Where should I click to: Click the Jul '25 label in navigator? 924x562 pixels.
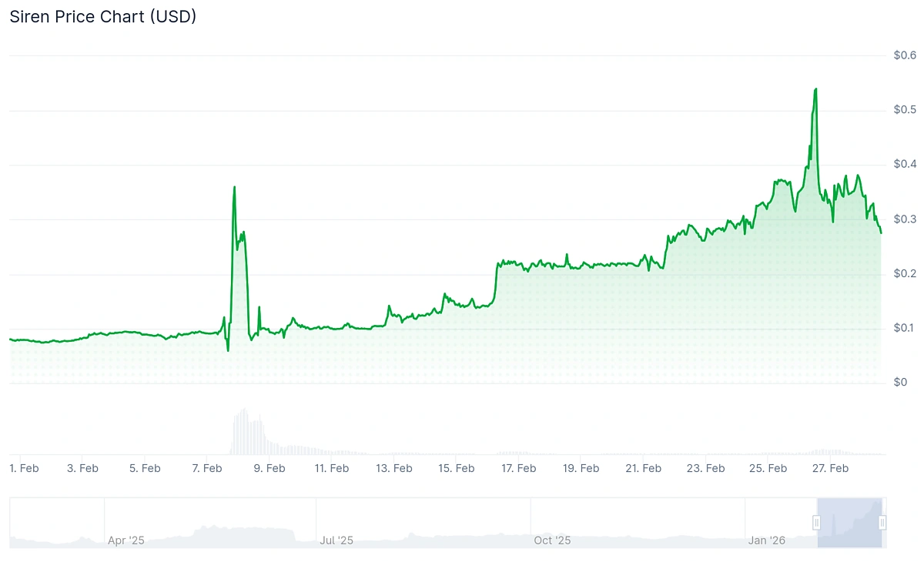tap(336, 540)
